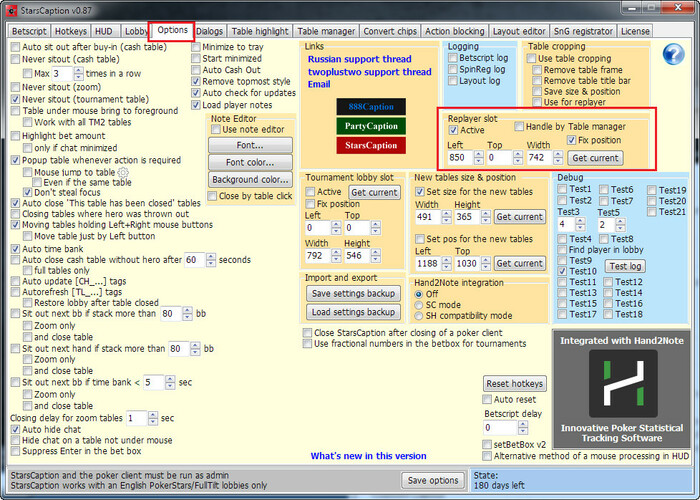Toggle Replayer slot Active checkbox
Screen dimensions: 700x500
453,130
